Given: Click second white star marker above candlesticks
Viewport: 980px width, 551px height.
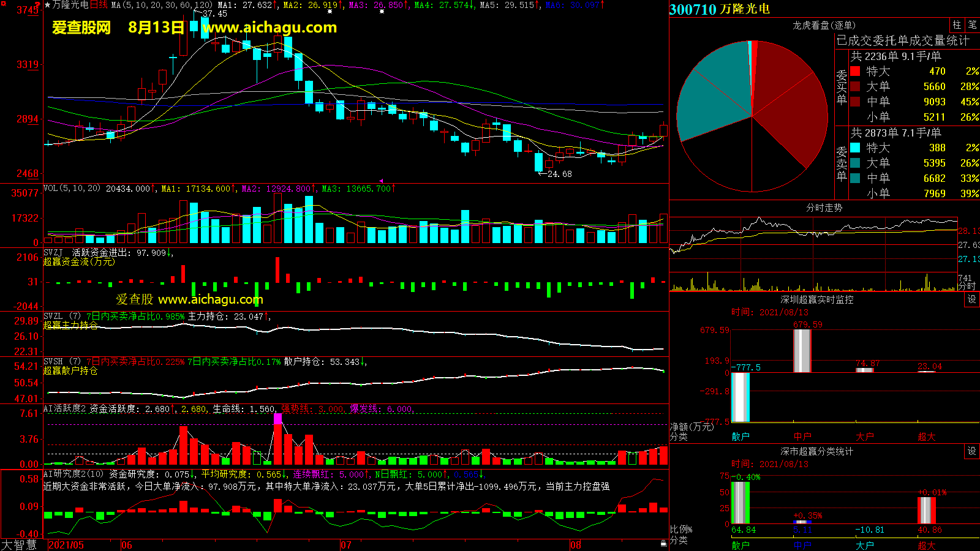Looking at the screenshot, I should tap(382, 12).
